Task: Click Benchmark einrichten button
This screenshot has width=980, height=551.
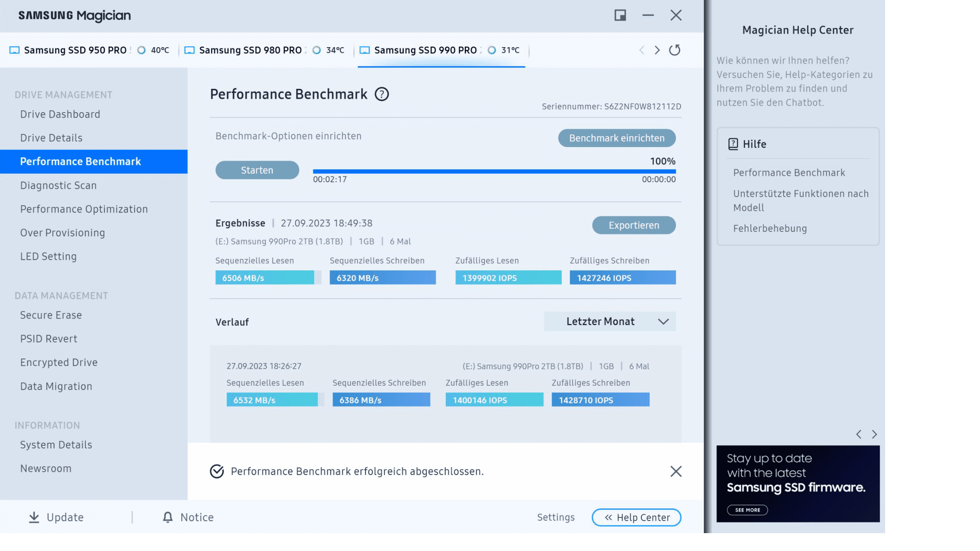Action: click(616, 138)
